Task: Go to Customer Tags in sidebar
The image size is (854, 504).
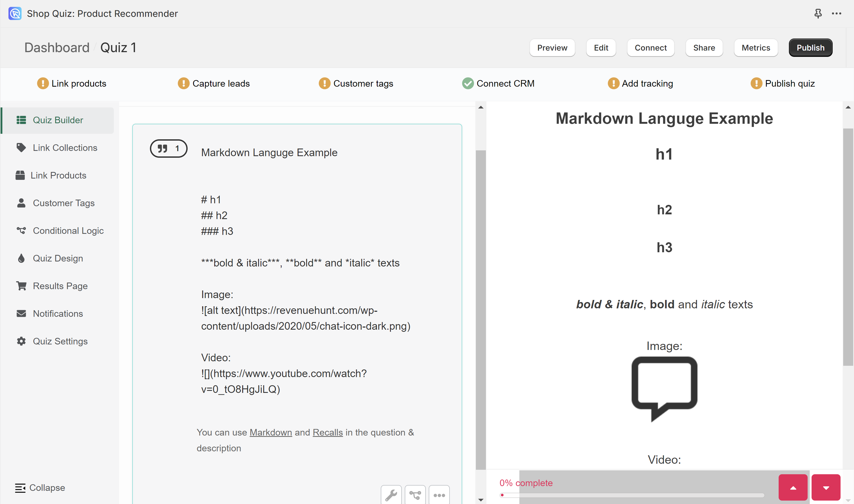Action: tap(58, 203)
